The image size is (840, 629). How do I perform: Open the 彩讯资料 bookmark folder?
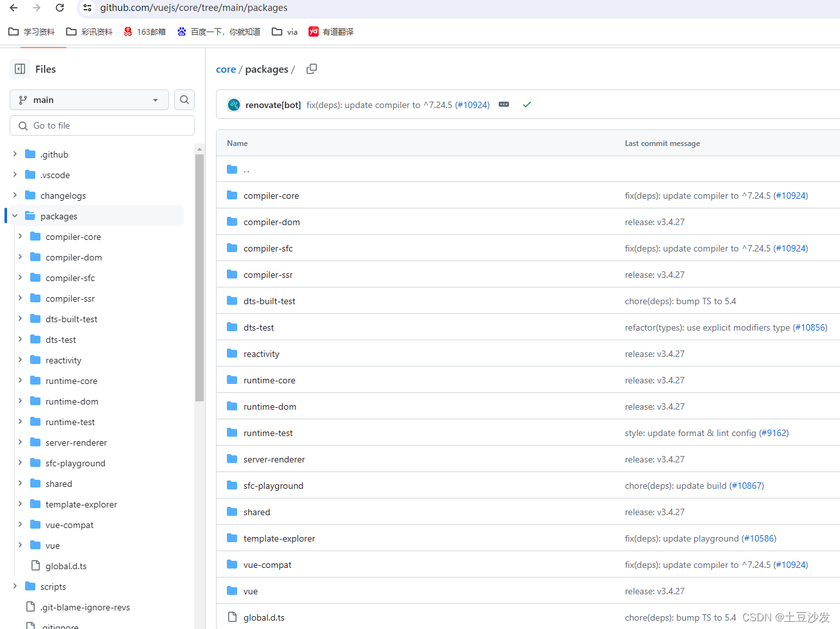pos(89,32)
